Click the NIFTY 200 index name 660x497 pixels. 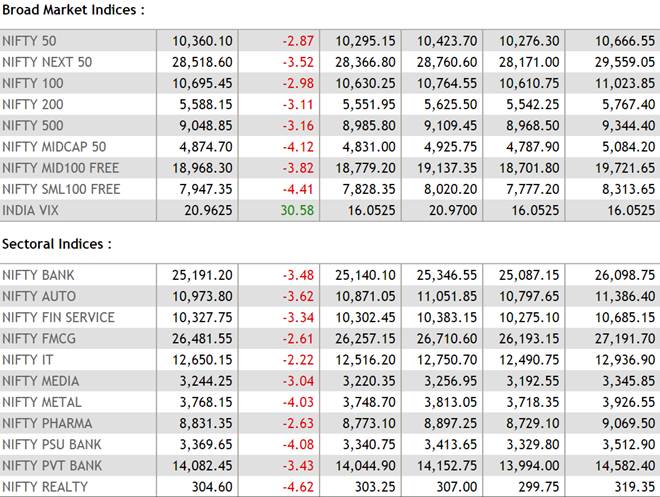[32, 104]
